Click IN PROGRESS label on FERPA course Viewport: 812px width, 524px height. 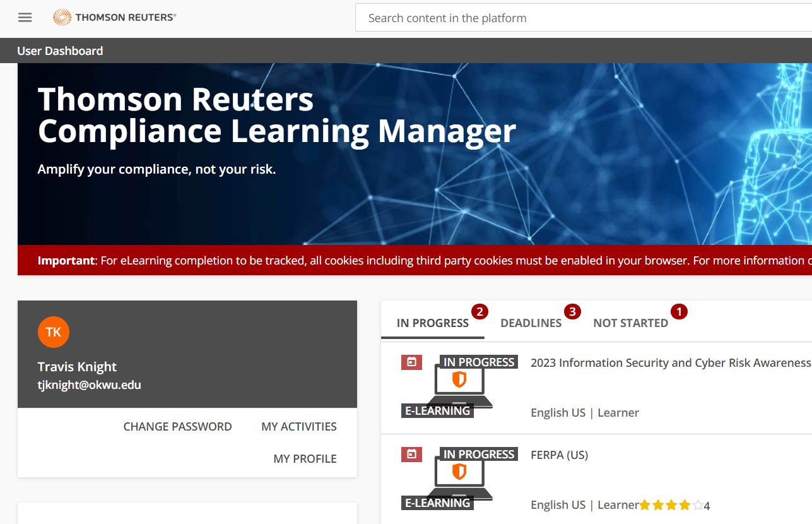479,455
